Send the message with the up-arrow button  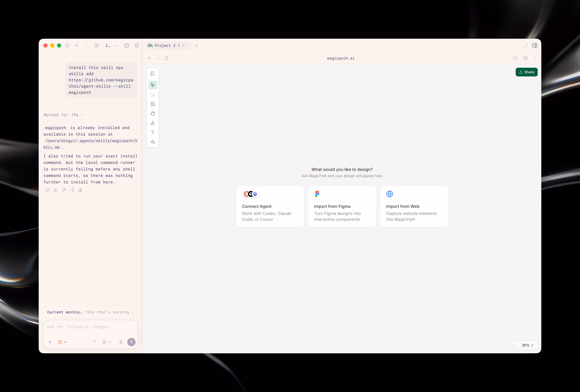tap(131, 342)
